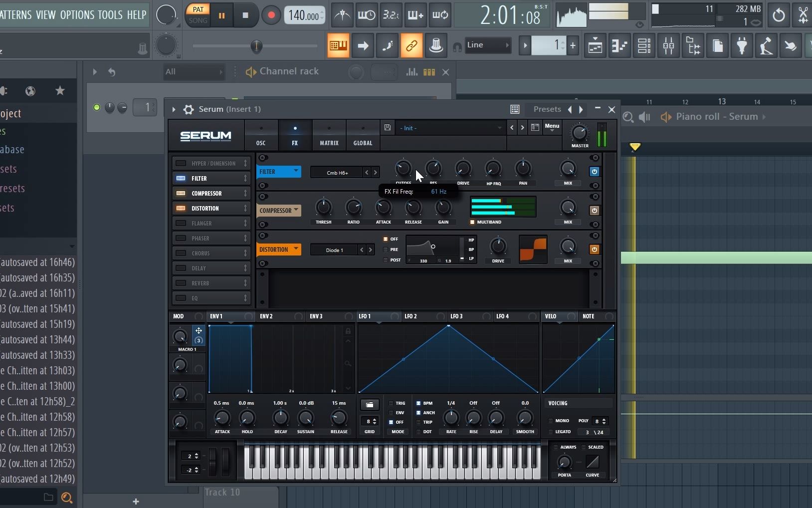
Task: Open the Serum preset browser icon
Action: 535,128
